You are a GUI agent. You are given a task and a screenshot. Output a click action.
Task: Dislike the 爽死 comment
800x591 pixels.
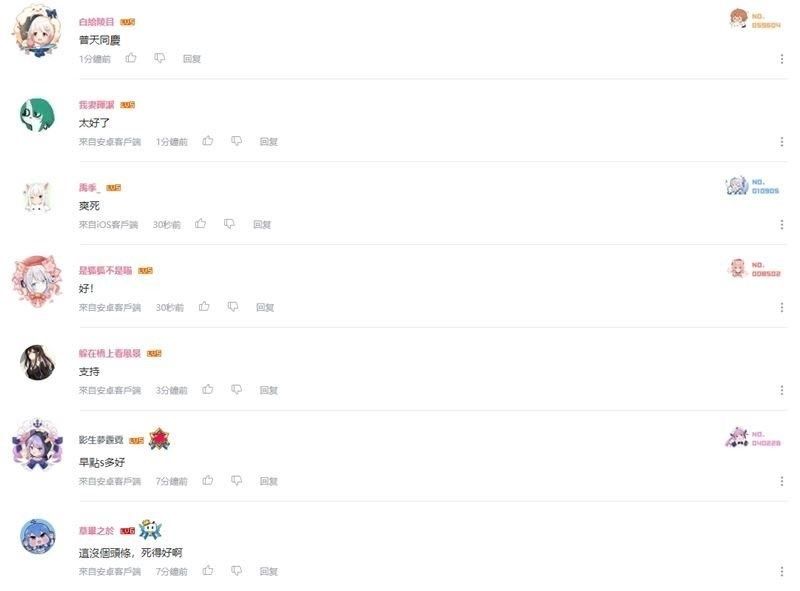point(229,224)
